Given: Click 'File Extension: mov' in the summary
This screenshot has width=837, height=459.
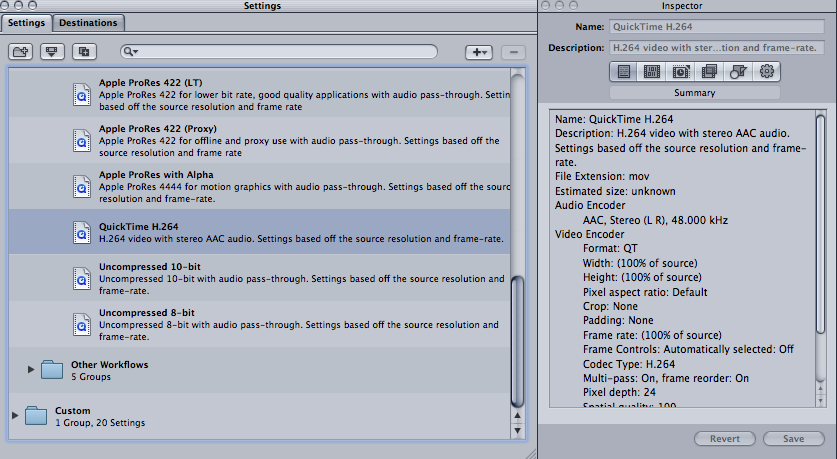Looking at the screenshot, I should point(602,176).
